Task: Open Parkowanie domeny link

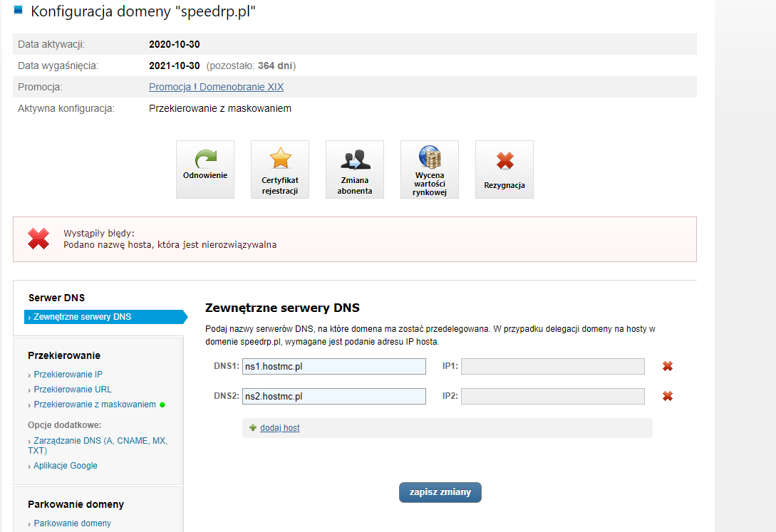Action: click(72, 523)
